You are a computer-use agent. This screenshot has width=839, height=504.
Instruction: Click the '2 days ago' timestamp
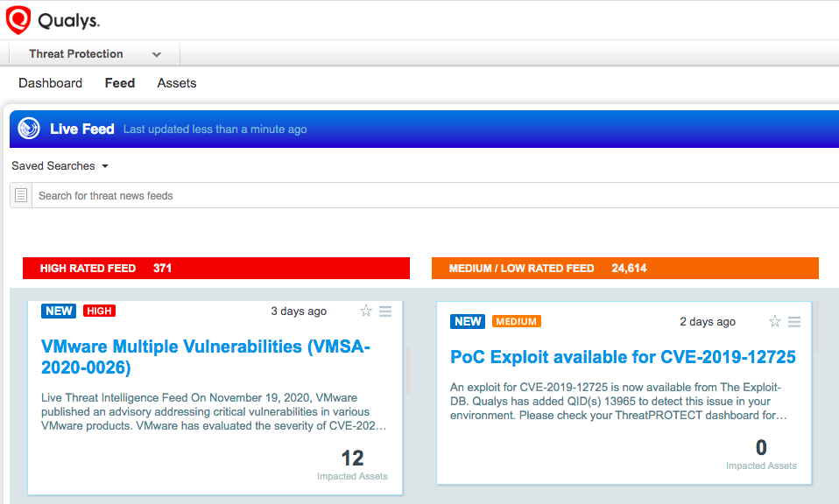coord(708,322)
